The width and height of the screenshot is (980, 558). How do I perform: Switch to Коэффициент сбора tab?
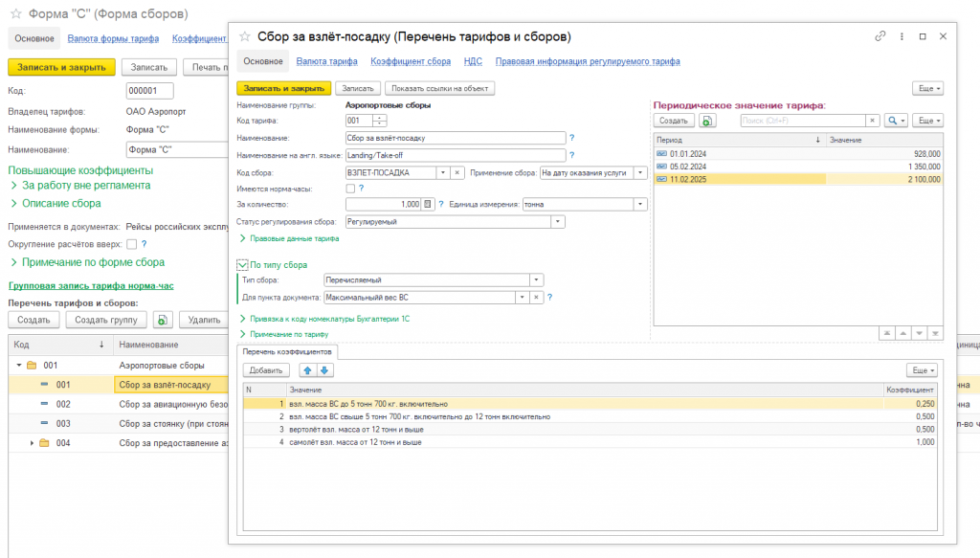pyautogui.click(x=411, y=61)
